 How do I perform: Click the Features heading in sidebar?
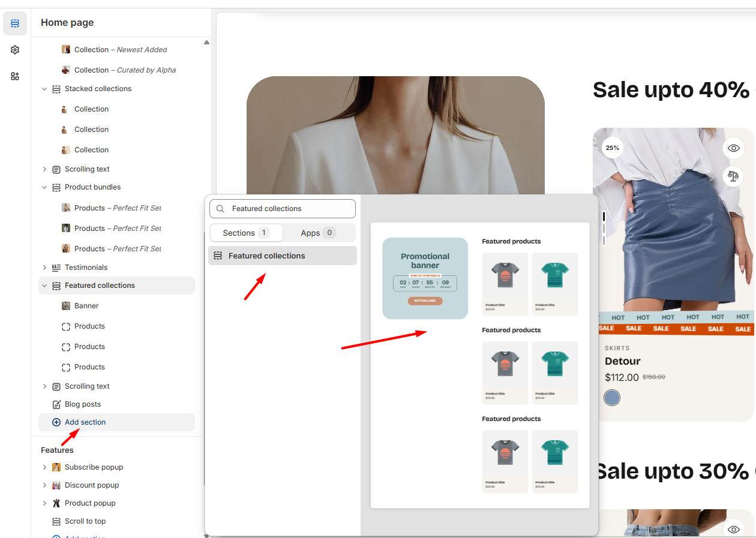point(57,450)
